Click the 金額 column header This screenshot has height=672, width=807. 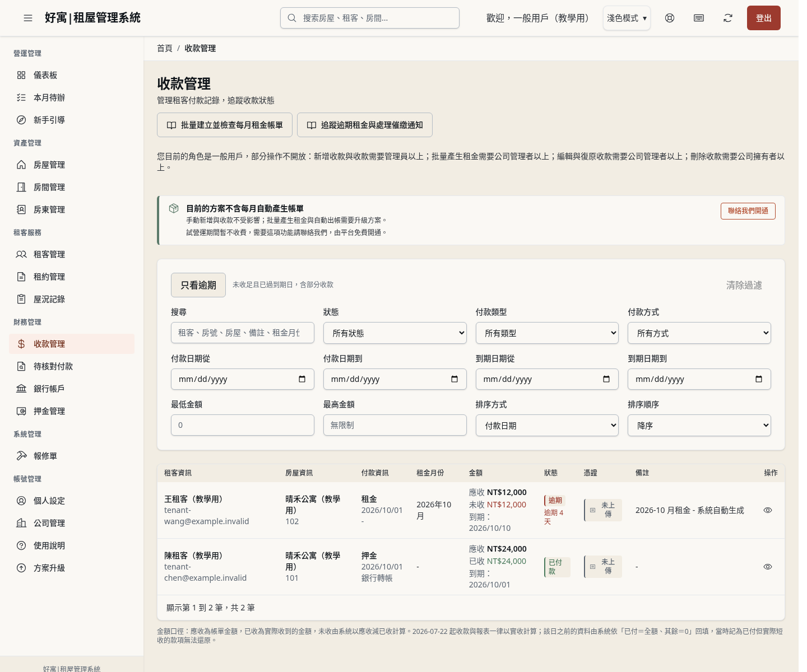(476, 473)
